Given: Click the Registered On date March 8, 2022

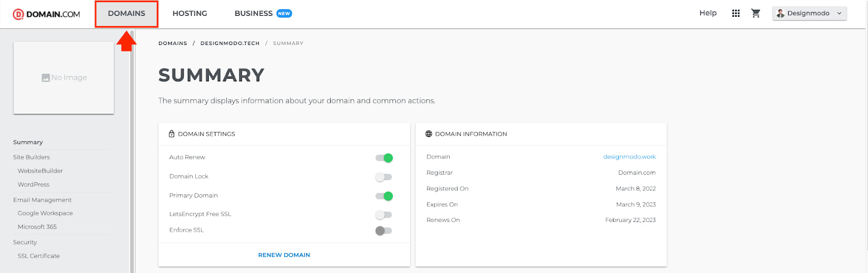Looking at the screenshot, I should 636,189.
